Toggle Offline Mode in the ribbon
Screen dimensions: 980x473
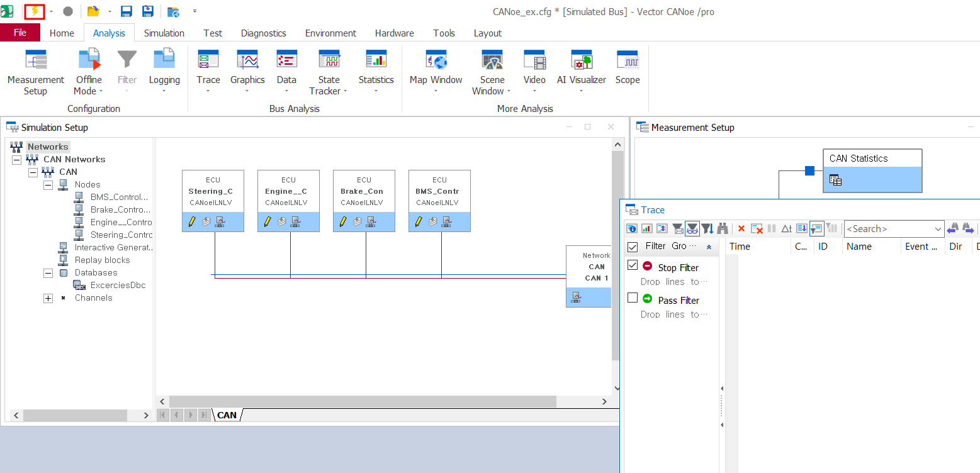point(89,72)
